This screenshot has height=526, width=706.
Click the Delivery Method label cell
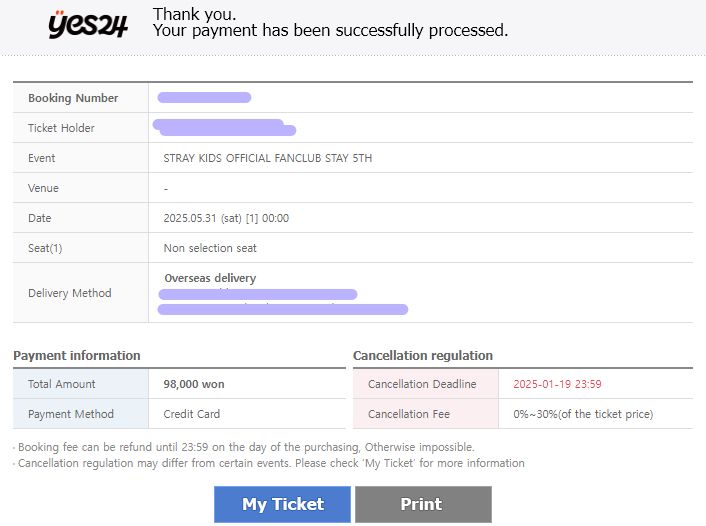click(x=81, y=293)
